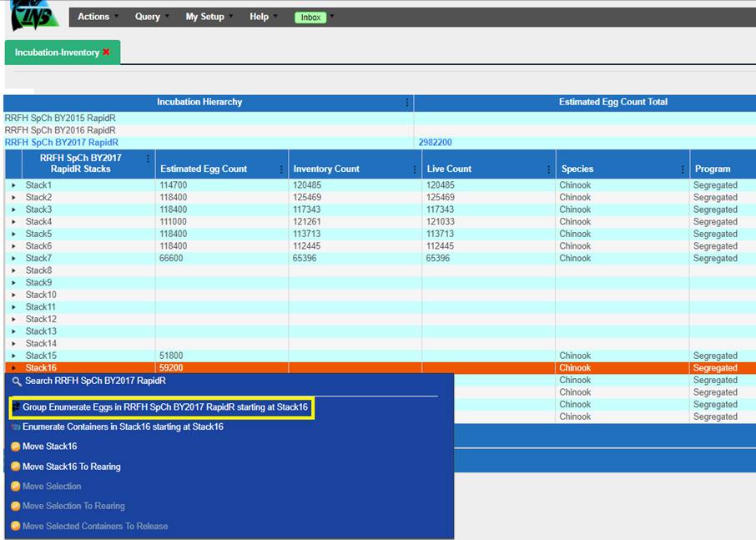Image resolution: width=756 pixels, height=540 pixels.
Task: Click the Group Enumerate Eggs icon
Action: point(15,407)
